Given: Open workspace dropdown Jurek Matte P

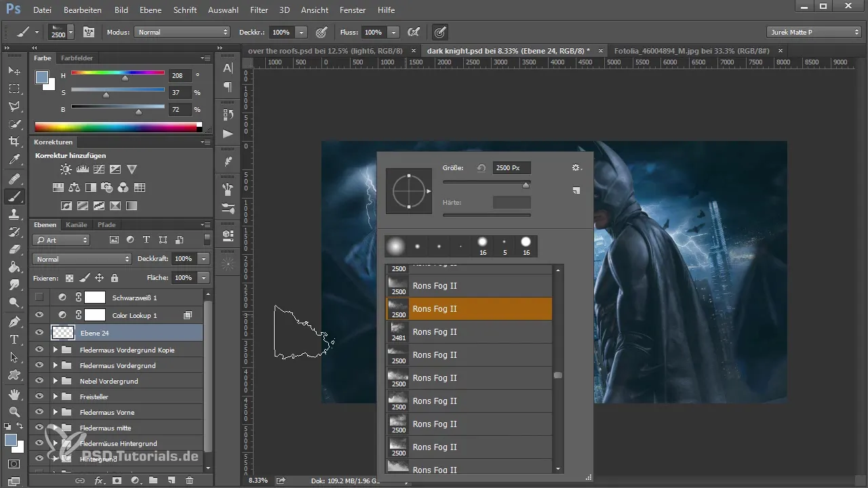Looking at the screenshot, I should [x=814, y=32].
